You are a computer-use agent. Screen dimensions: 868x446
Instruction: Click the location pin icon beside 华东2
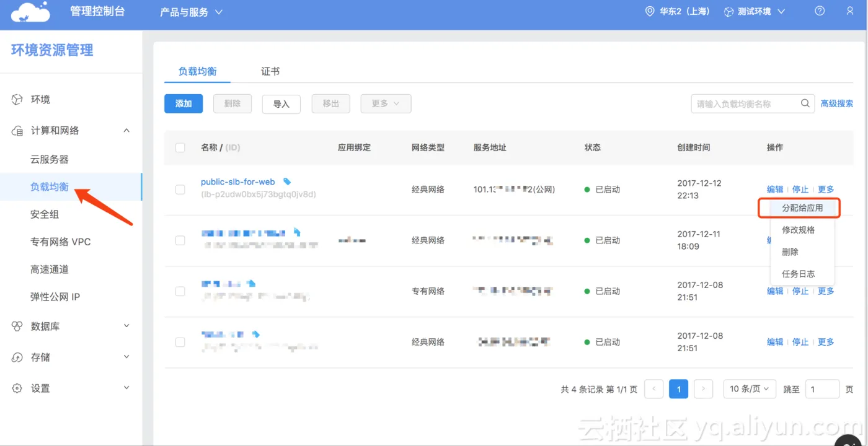650,11
